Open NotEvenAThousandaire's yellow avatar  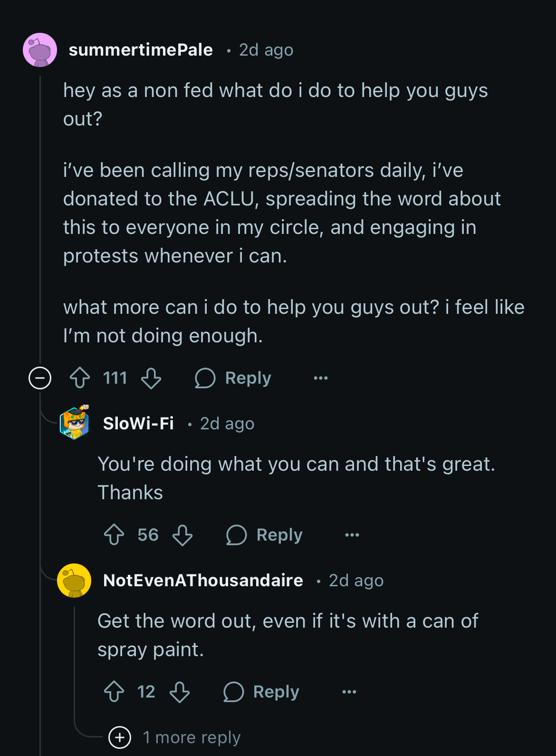tap(74, 581)
